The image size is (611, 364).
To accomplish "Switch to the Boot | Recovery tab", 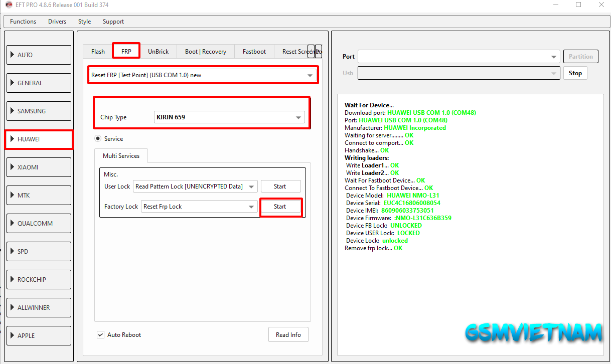I will [x=206, y=51].
